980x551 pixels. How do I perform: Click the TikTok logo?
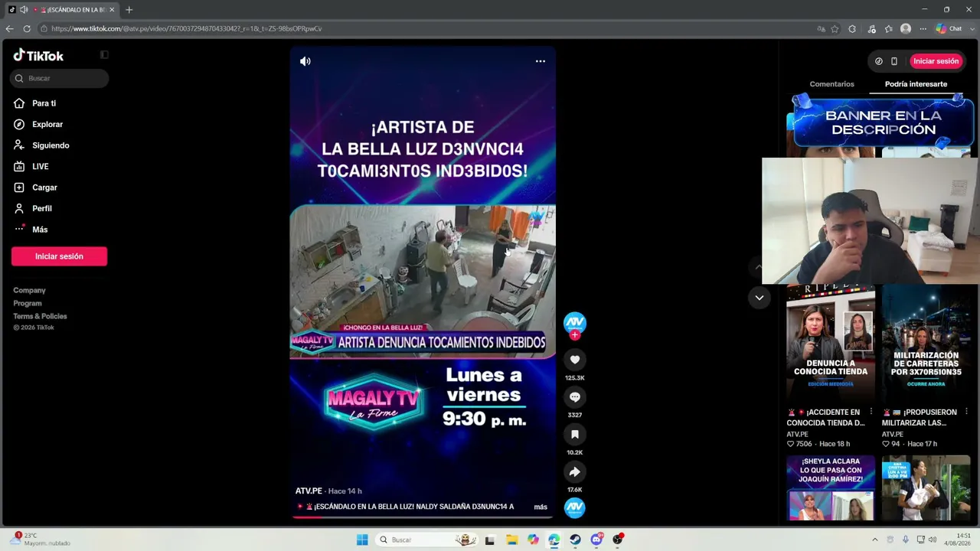point(38,55)
